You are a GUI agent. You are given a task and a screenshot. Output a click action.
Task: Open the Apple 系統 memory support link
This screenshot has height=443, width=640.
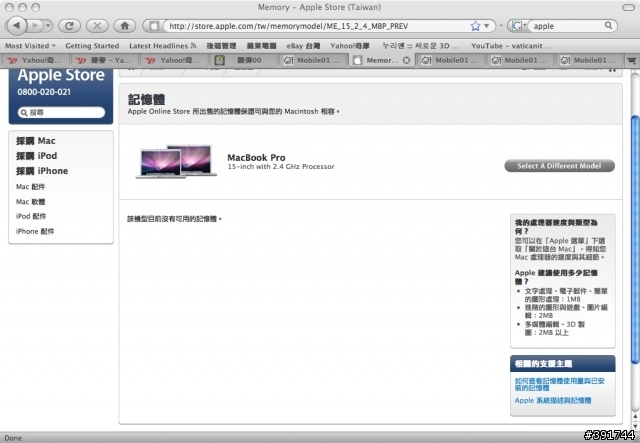[x=553, y=401]
